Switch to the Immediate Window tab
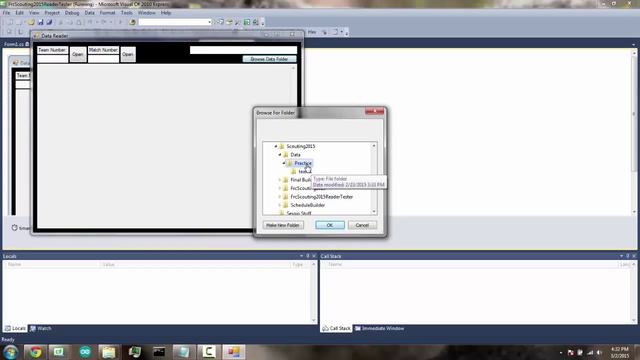Image resolution: width=640 pixels, height=360 pixels. [380, 328]
